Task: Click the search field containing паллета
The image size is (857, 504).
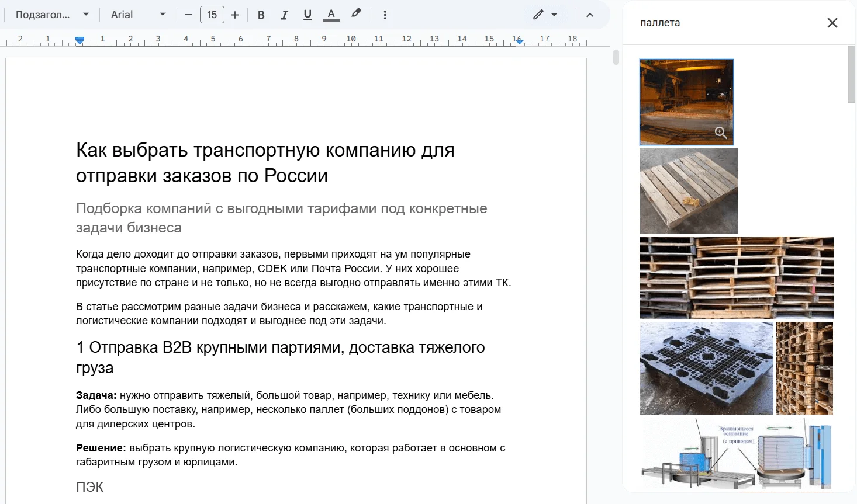Action: pyautogui.click(x=725, y=23)
